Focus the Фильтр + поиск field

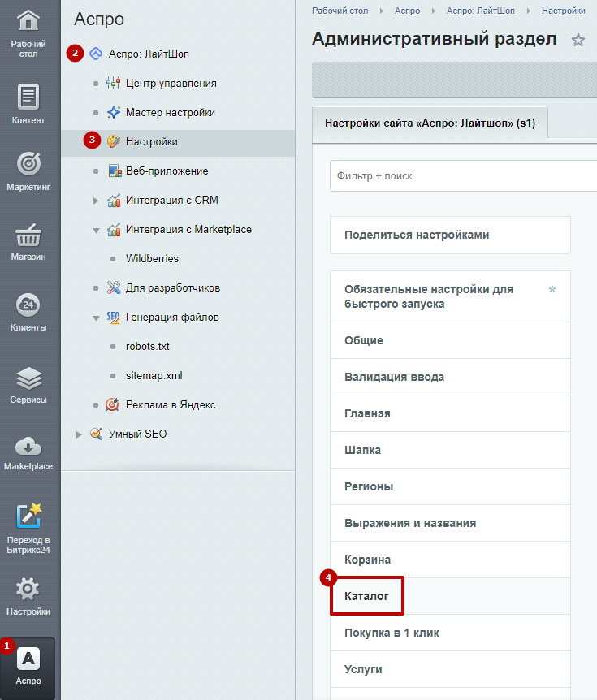pyautogui.click(x=464, y=176)
